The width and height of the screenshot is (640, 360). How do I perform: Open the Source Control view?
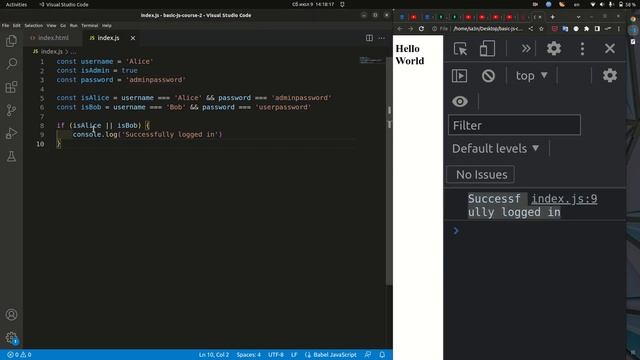[11, 110]
